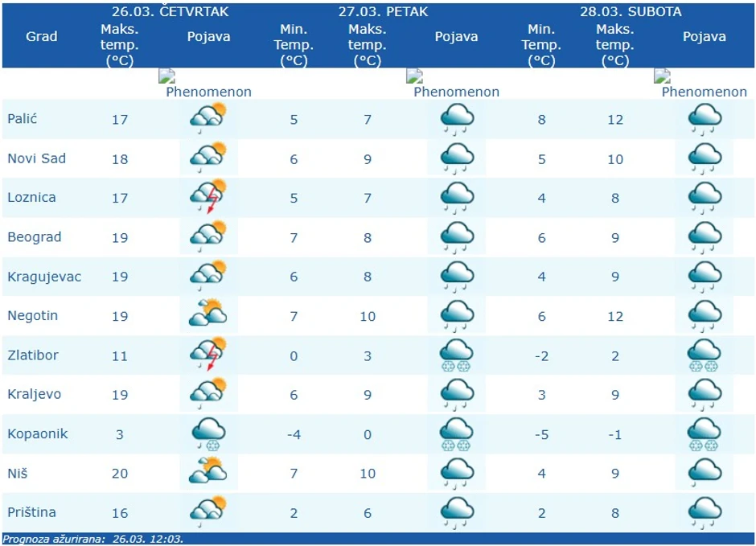Select the Beograd city row label

coord(35,237)
